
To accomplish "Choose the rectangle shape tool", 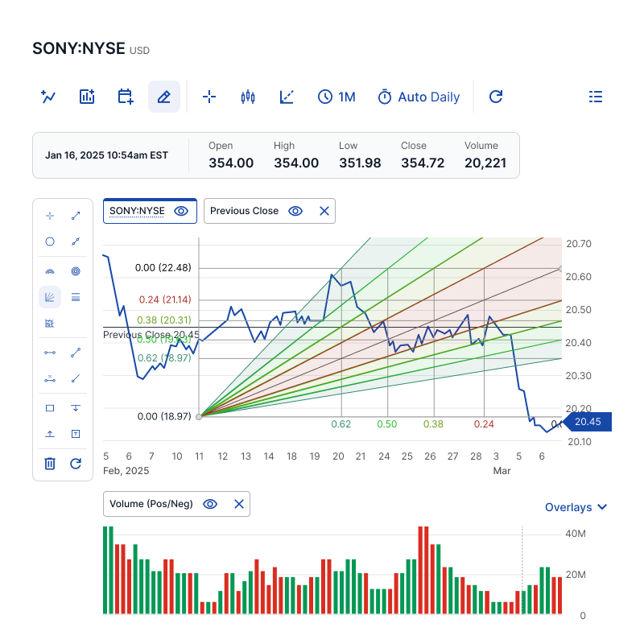I will tap(50, 408).
